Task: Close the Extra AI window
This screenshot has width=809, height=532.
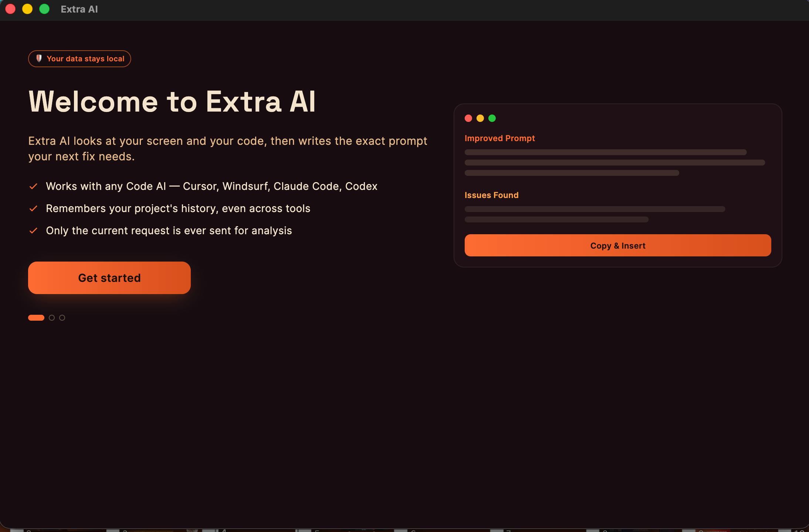Action: tap(10, 9)
